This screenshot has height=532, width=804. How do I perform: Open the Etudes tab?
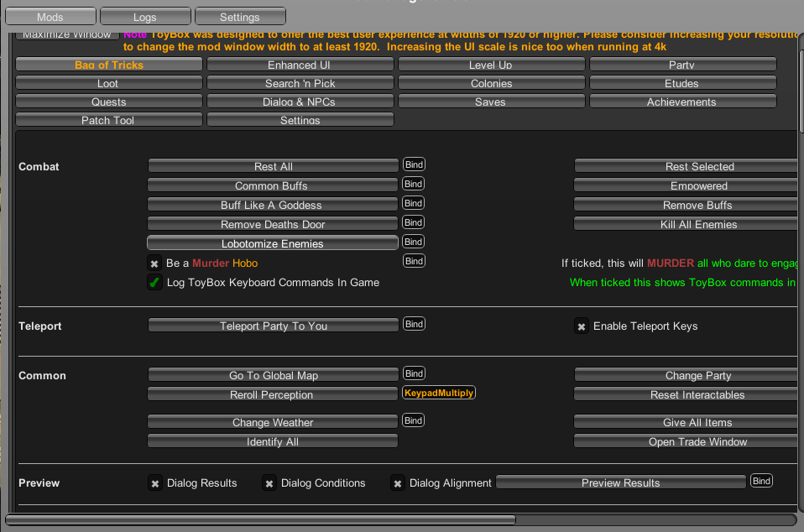tap(682, 83)
